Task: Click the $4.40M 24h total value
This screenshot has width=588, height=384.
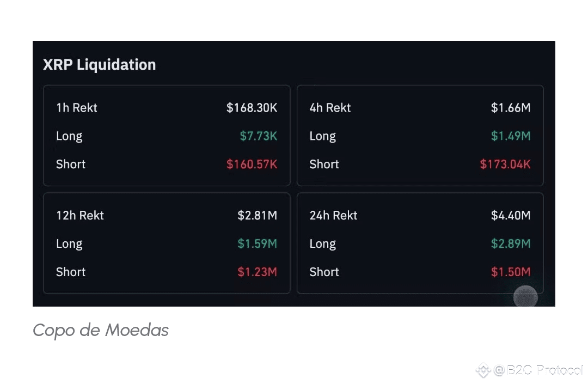Action: tap(510, 216)
